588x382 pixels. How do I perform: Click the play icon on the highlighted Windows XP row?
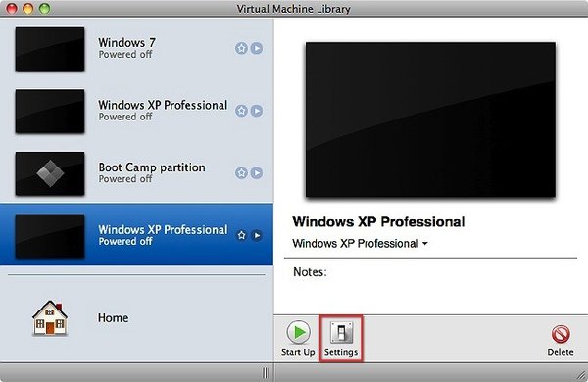click(x=257, y=235)
